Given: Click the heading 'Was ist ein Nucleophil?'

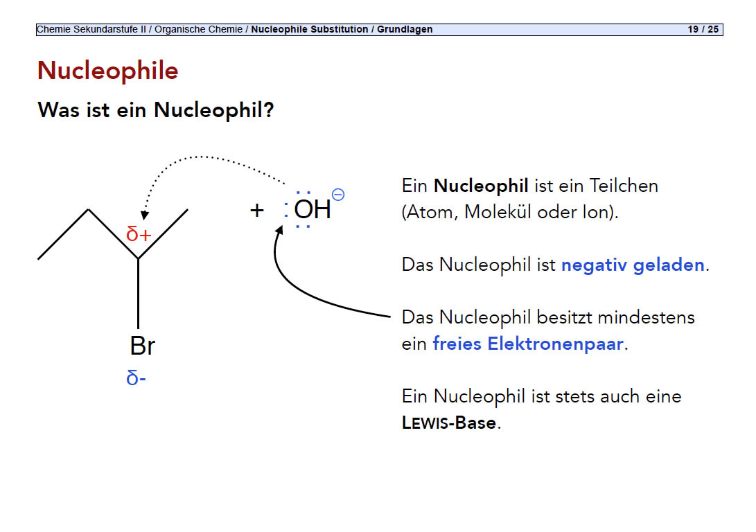Looking at the screenshot, I should [x=156, y=109].
